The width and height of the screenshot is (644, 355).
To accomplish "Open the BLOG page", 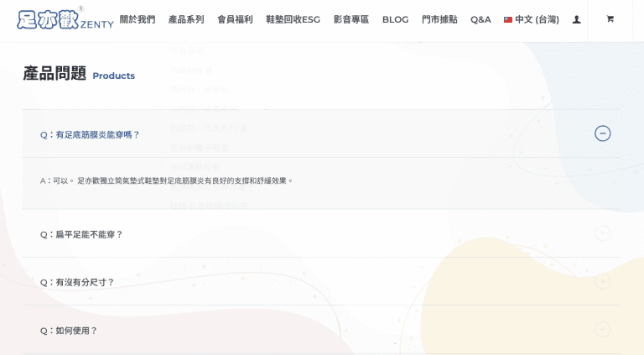I will pos(395,19).
